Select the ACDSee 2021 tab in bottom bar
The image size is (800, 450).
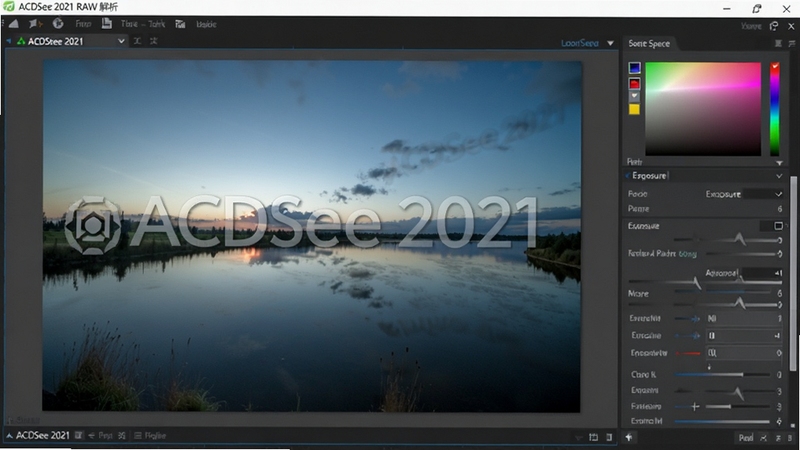[42, 435]
